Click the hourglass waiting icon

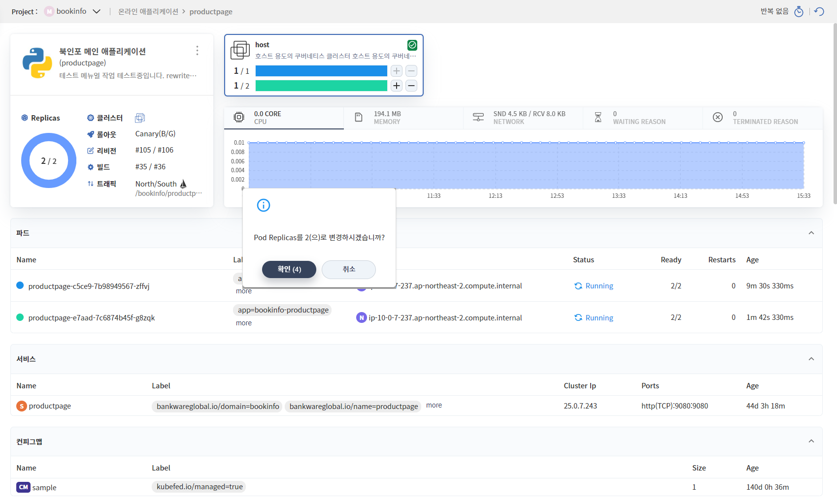click(x=598, y=117)
